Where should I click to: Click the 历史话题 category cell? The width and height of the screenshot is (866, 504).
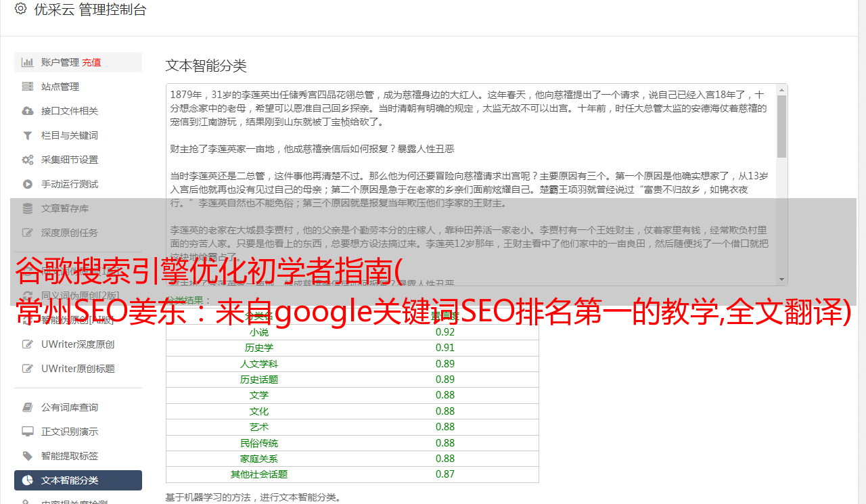point(258,380)
